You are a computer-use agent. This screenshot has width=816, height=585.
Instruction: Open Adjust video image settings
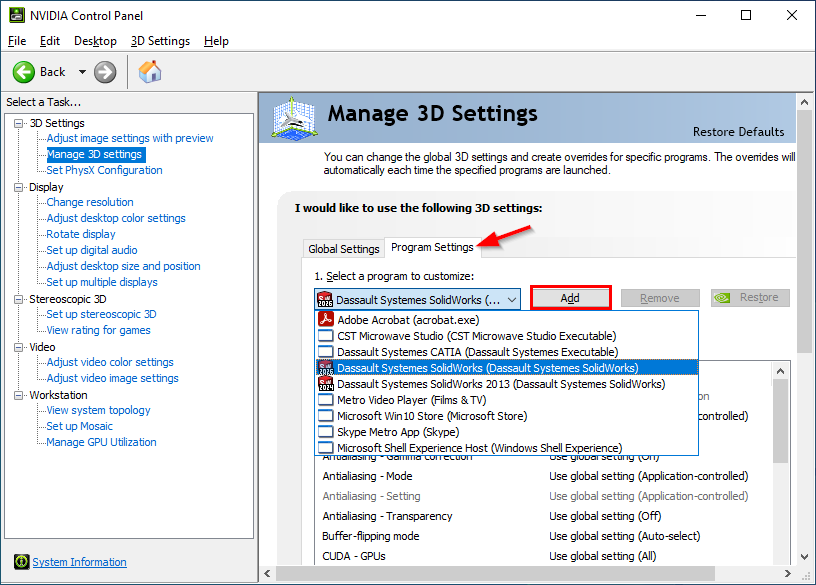pyautogui.click(x=112, y=378)
